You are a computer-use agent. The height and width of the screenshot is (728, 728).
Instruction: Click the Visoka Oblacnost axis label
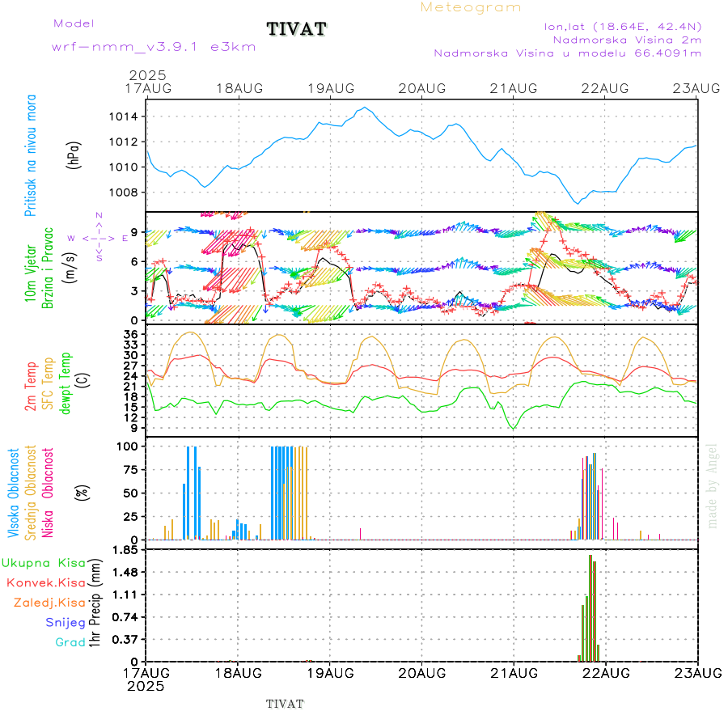pos(14,493)
